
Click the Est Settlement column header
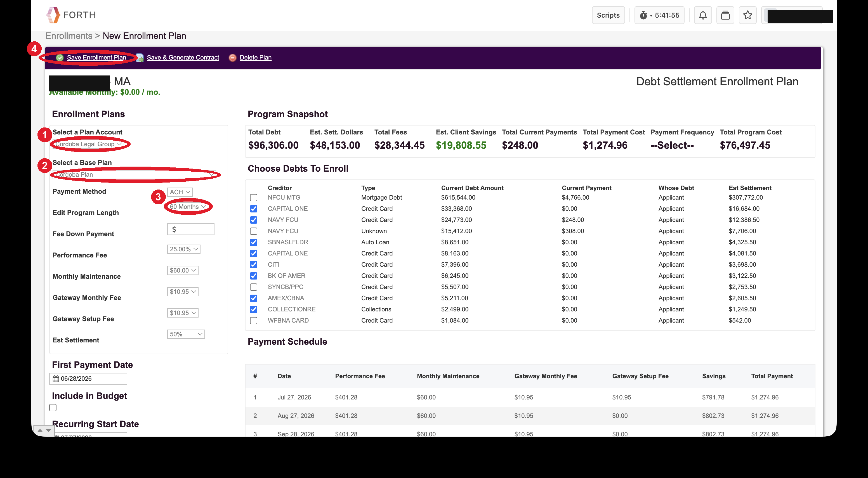[x=750, y=188]
